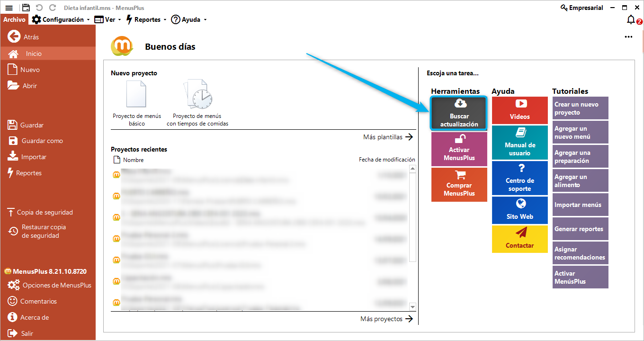Open the notifications bell icon
Image resolution: width=644 pixels, height=341 pixels.
[x=631, y=19]
